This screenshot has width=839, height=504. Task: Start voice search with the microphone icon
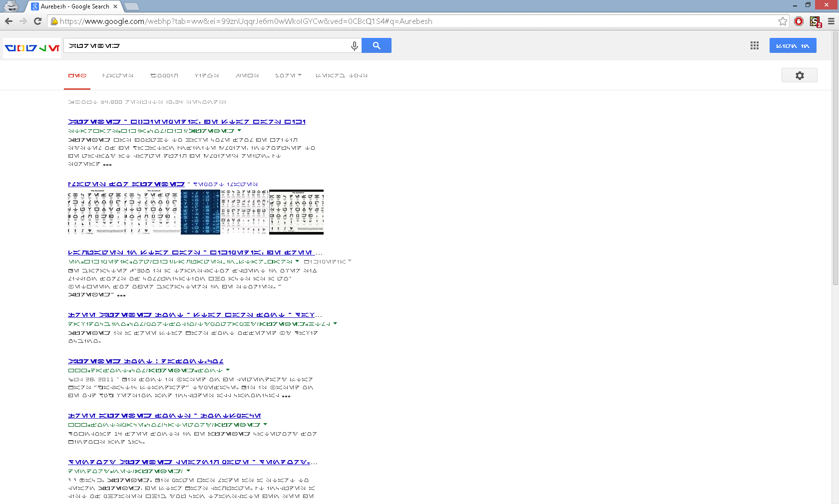pos(355,46)
